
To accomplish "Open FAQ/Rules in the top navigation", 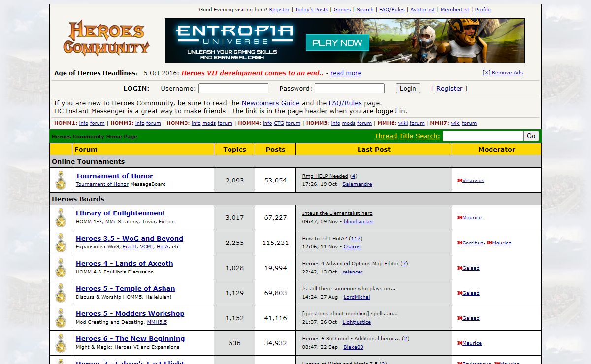I will tap(392, 10).
